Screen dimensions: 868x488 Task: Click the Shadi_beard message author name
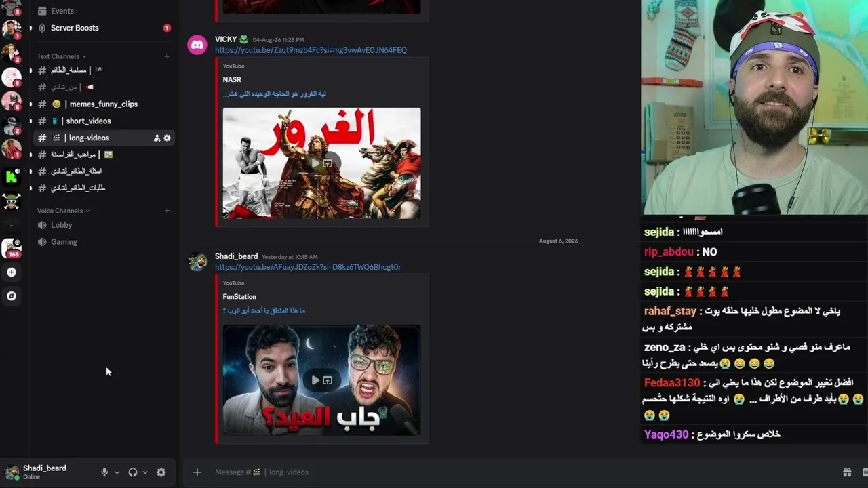tap(236, 256)
